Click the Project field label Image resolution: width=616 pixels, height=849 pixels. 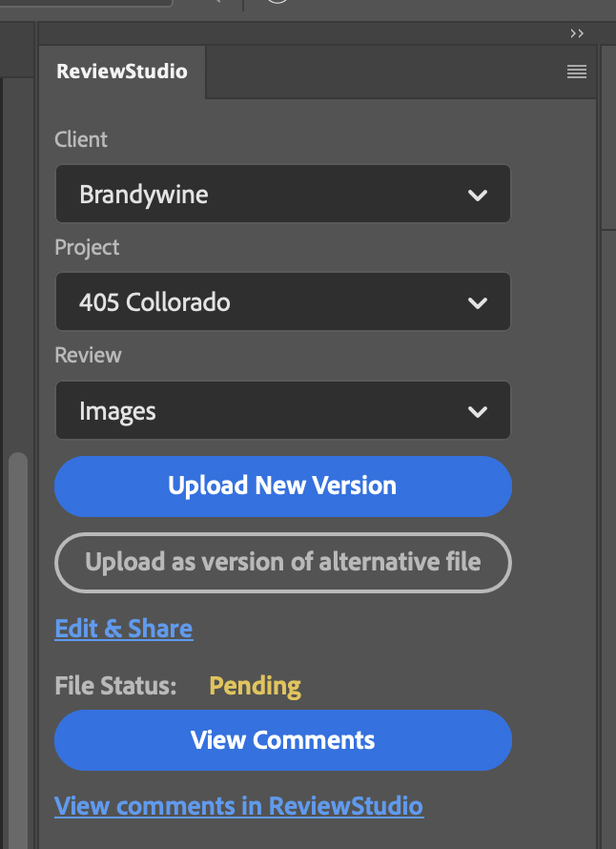(87, 247)
